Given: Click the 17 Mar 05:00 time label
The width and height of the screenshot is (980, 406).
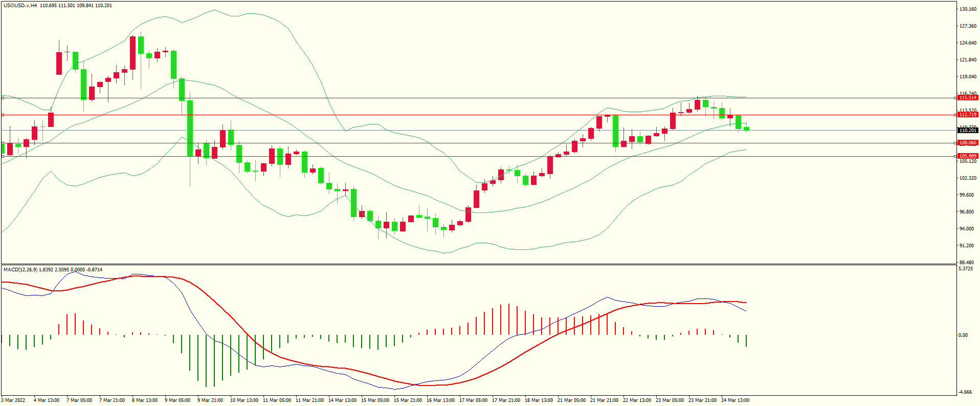Looking at the screenshot, I should coord(473,400).
